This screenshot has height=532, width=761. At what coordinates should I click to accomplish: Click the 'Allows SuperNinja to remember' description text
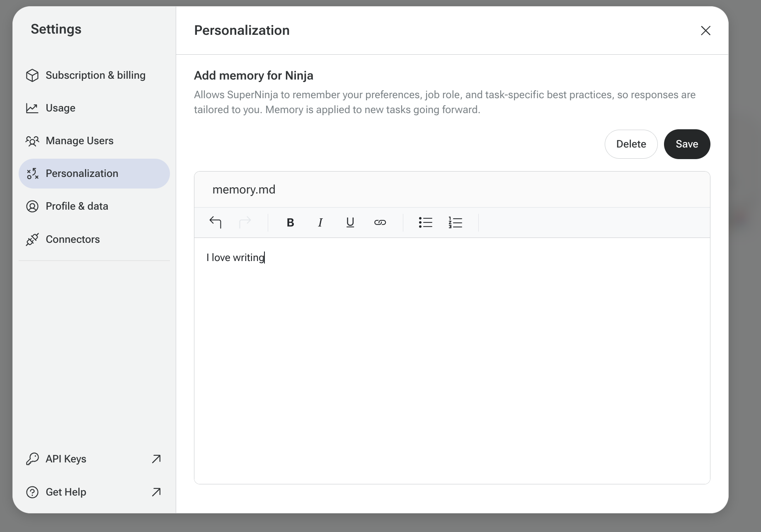coord(445,102)
